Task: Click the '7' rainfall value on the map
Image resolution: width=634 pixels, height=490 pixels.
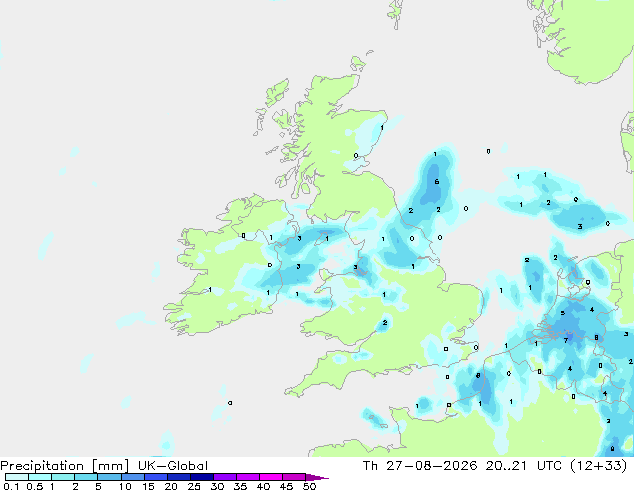Action: [566, 341]
